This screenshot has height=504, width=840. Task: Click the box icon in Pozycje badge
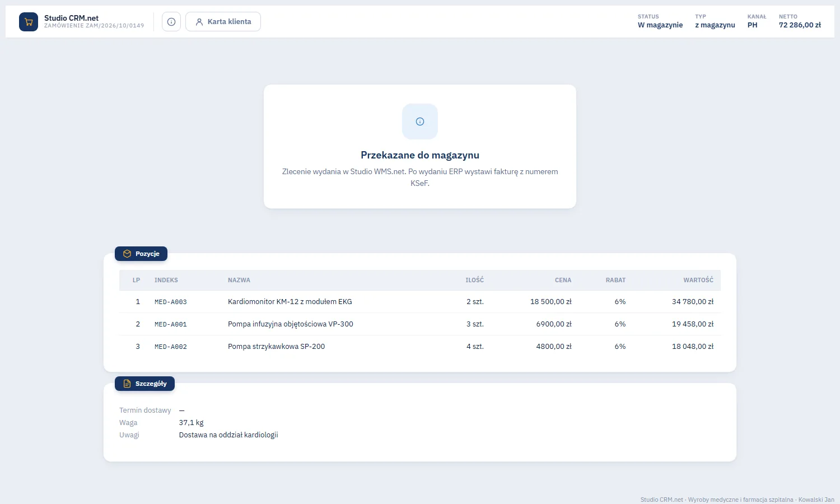click(x=127, y=254)
